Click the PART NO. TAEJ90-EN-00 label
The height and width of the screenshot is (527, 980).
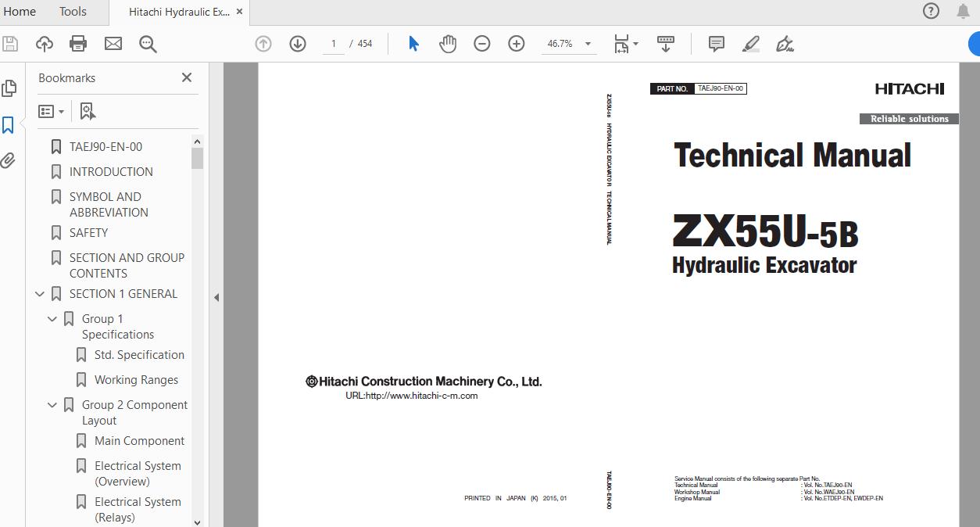coord(698,88)
